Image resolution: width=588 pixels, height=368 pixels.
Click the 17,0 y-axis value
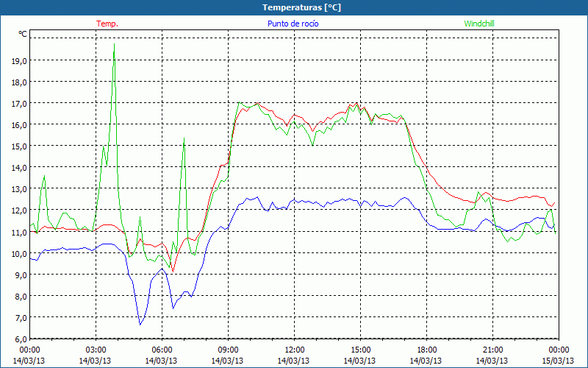coord(19,104)
